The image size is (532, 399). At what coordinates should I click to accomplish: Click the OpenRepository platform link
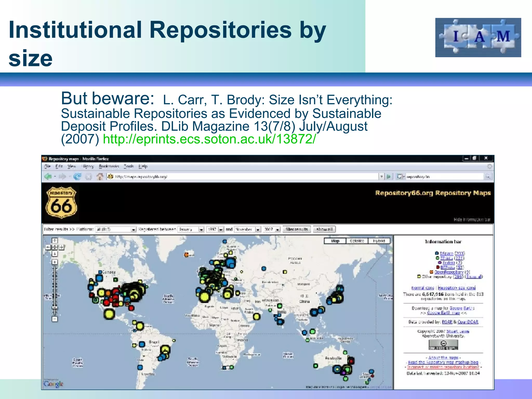(449, 272)
